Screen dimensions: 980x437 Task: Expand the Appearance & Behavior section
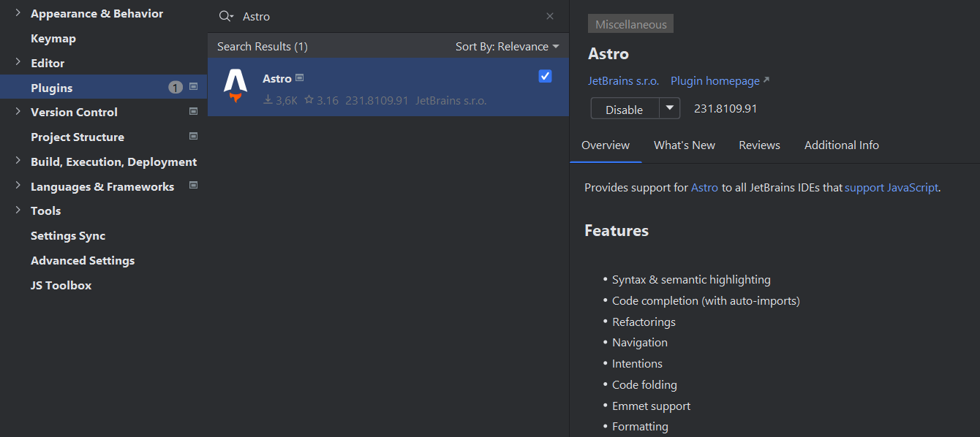click(x=18, y=13)
